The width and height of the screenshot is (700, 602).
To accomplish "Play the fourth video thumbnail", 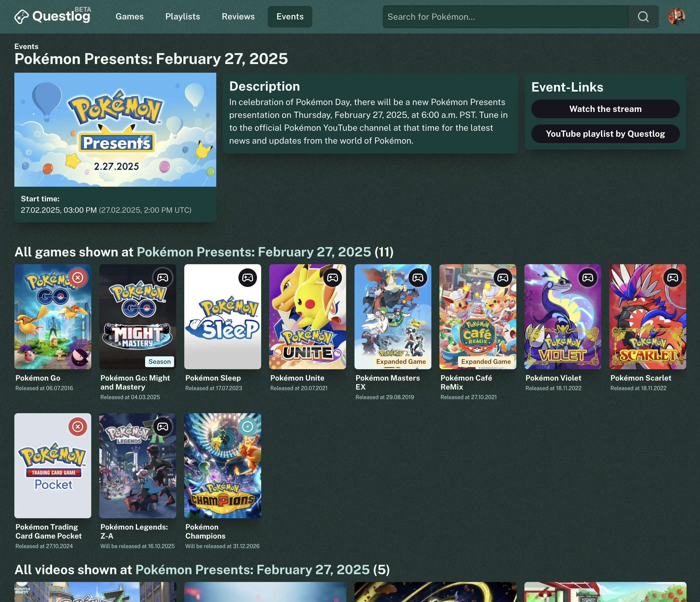I will (605, 592).
